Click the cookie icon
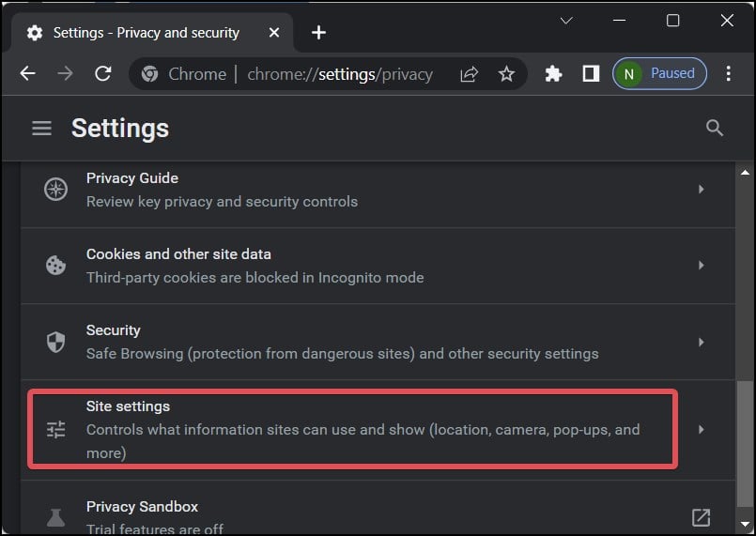This screenshot has width=756, height=536. pyautogui.click(x=56, y=265)
